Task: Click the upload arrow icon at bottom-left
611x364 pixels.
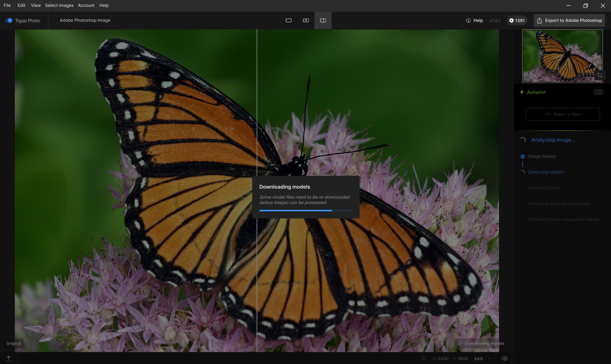Action: point(9,358)
